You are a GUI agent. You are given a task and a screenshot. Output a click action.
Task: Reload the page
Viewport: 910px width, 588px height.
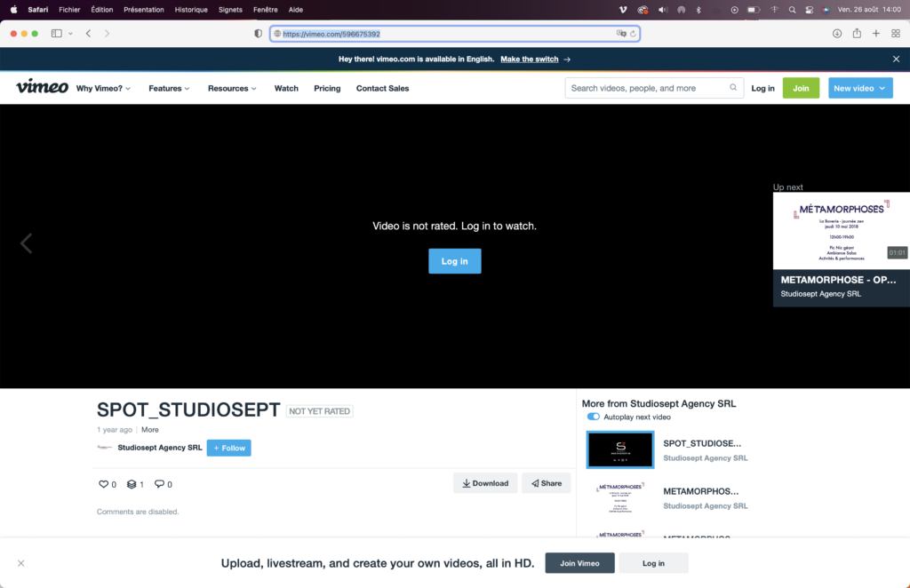click(x=633, y=34)
